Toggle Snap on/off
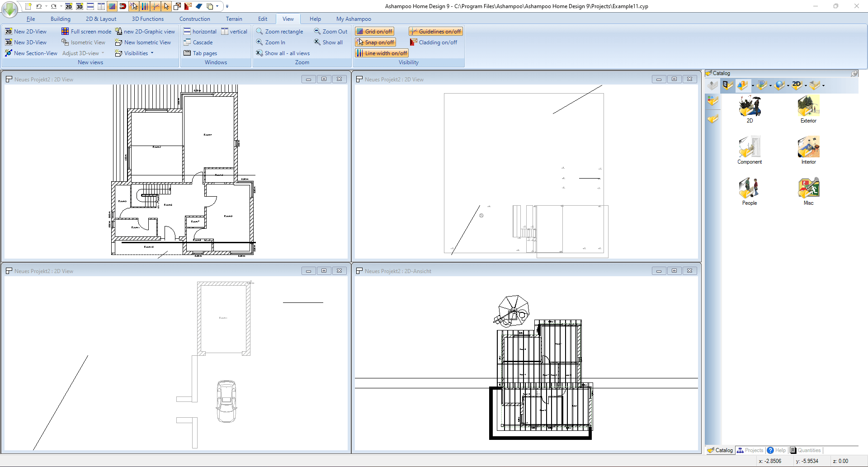Screen dimensions: 868x467 [x=375, y=42]
